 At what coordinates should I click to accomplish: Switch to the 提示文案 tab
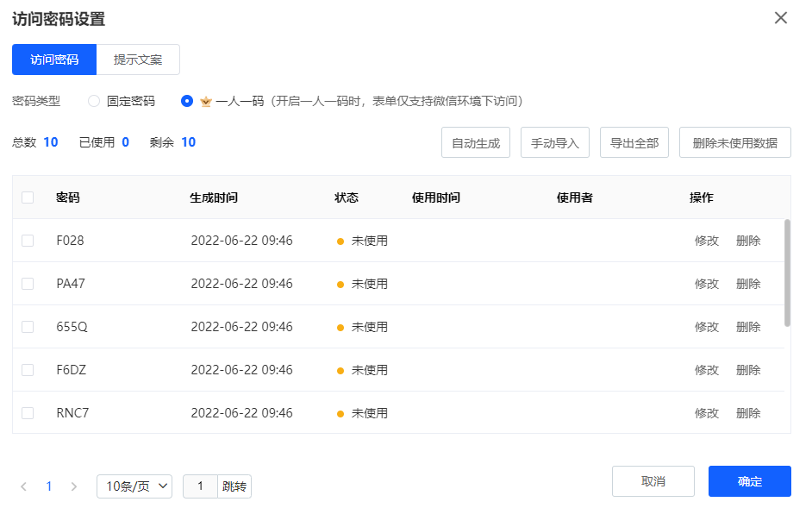pyautogui.click(x=138, y=60)
